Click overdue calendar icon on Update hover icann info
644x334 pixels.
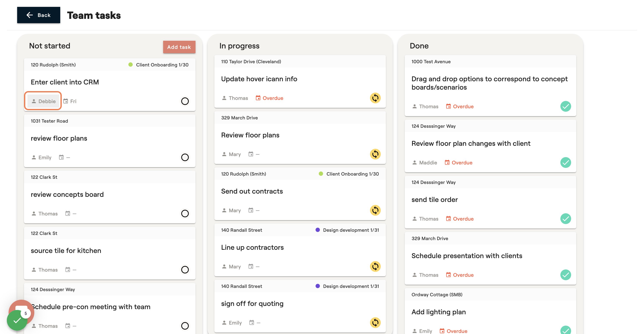[258, 98]
